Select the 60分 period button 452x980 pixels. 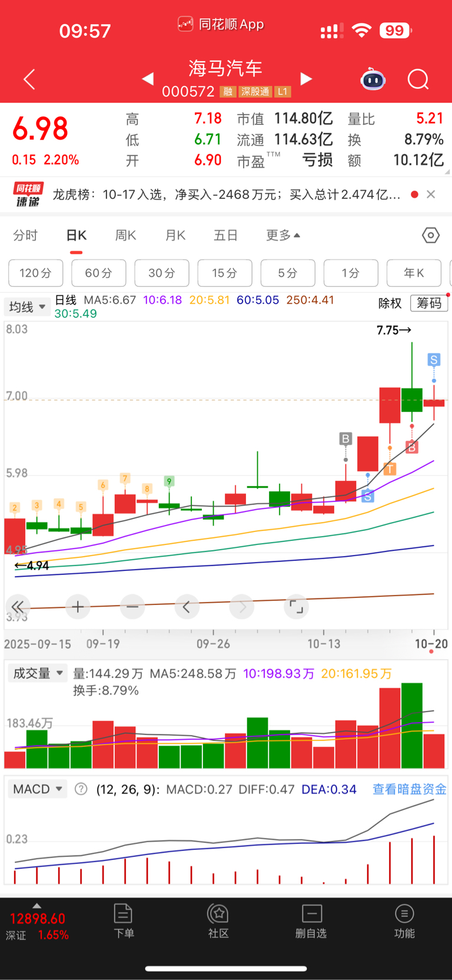(x=99, y=273)
